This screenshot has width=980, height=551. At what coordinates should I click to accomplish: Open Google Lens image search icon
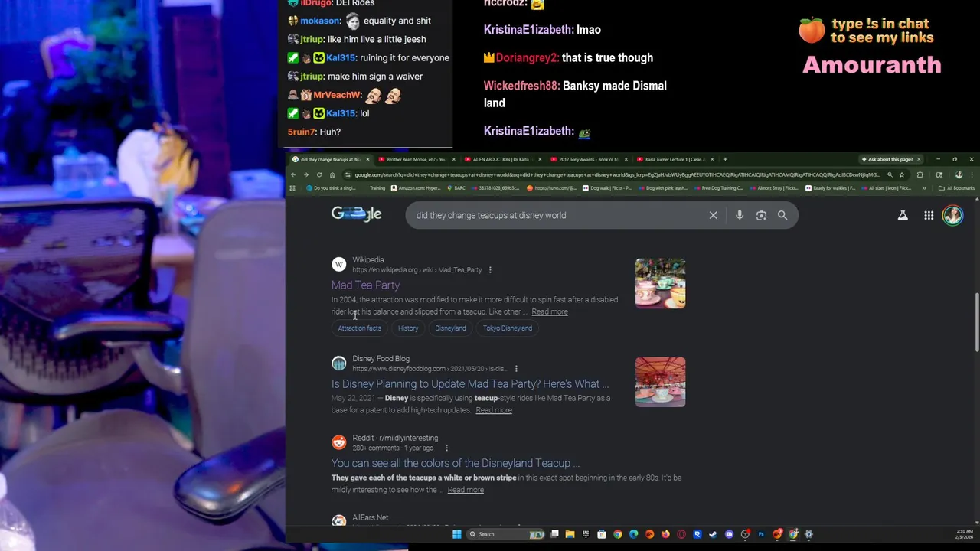tap(761, 215)
